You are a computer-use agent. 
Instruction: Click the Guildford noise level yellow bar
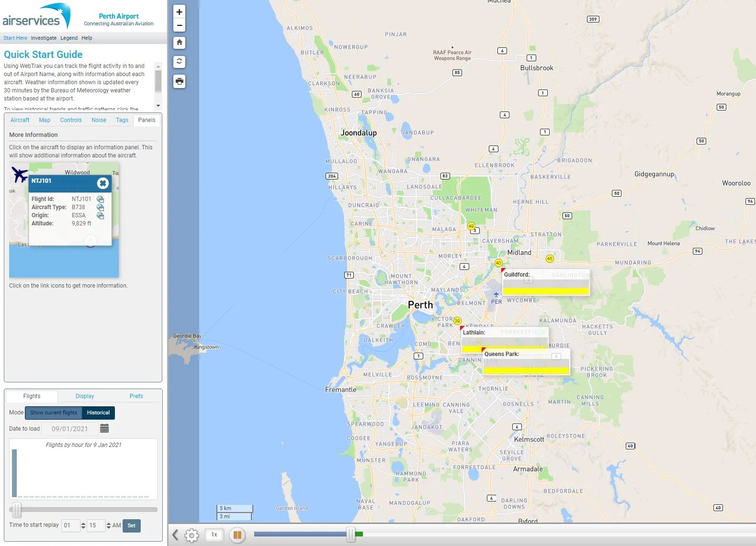click(x=545, y=291)
